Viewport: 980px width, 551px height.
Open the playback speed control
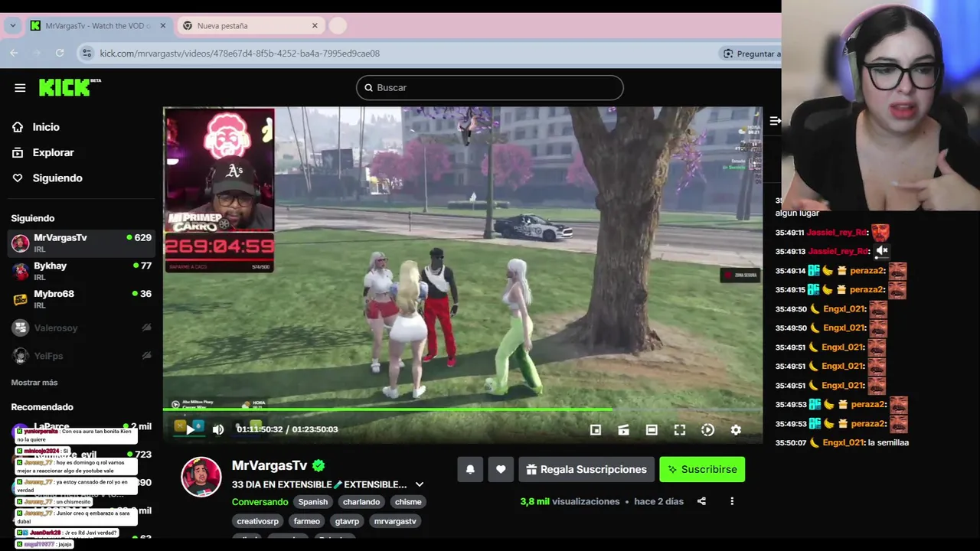pos(707,430)
